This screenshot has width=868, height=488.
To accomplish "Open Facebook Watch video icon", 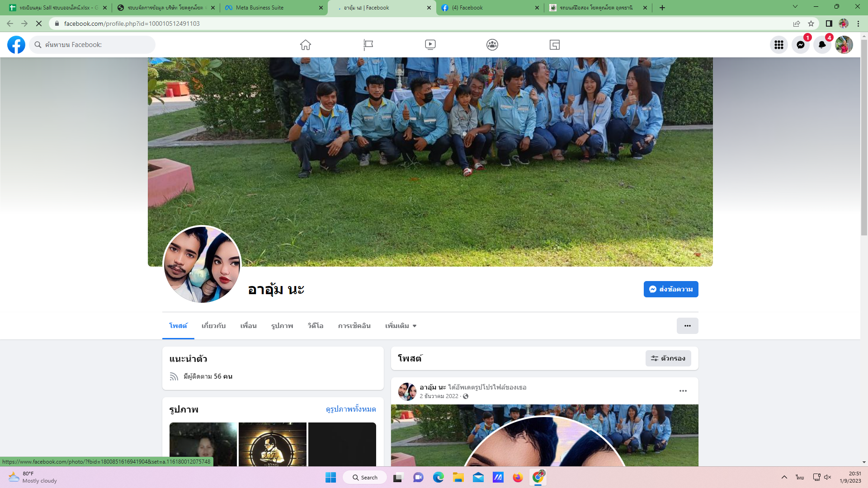I will pyautogui.click(x=430, y=45).
